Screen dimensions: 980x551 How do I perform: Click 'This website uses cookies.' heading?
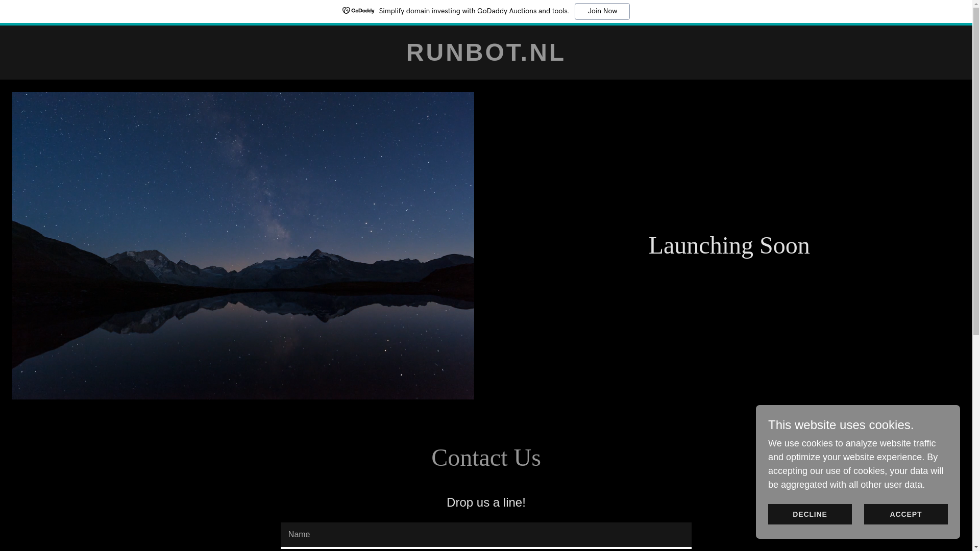click(841, 425)
